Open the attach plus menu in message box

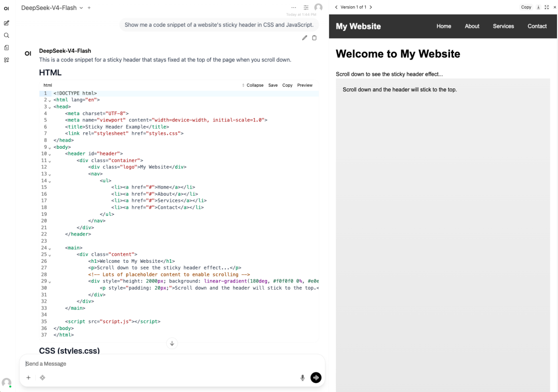[x=28, y=378]
